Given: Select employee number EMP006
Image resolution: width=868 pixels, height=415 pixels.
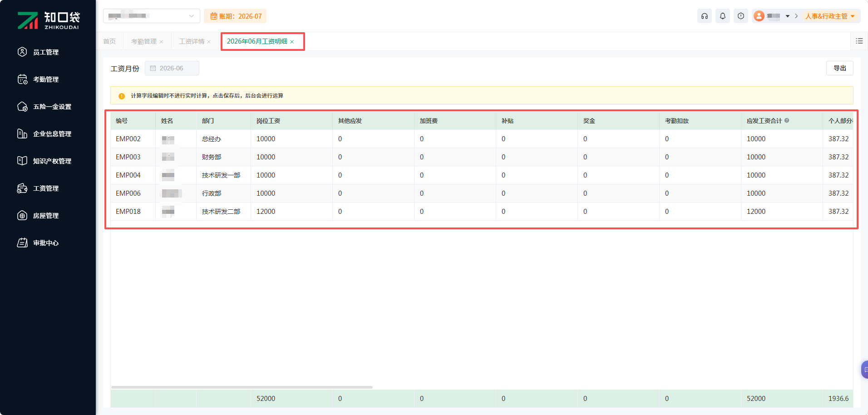Looking at the screenshot, I should (128, 193).
